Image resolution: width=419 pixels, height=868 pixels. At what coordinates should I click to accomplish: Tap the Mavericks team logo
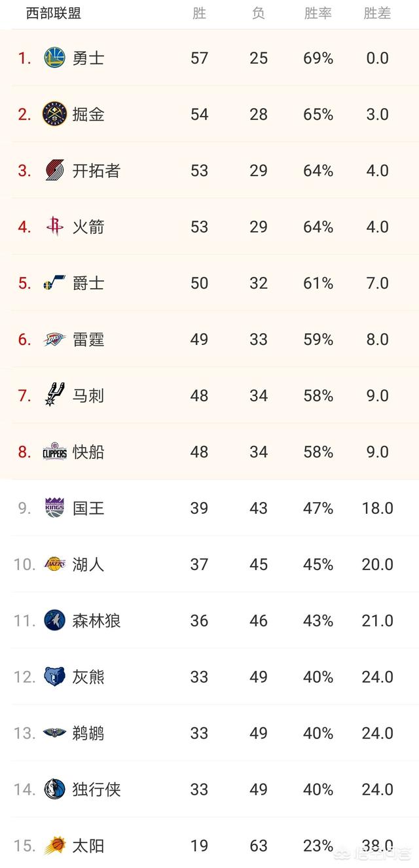point(54,789)
